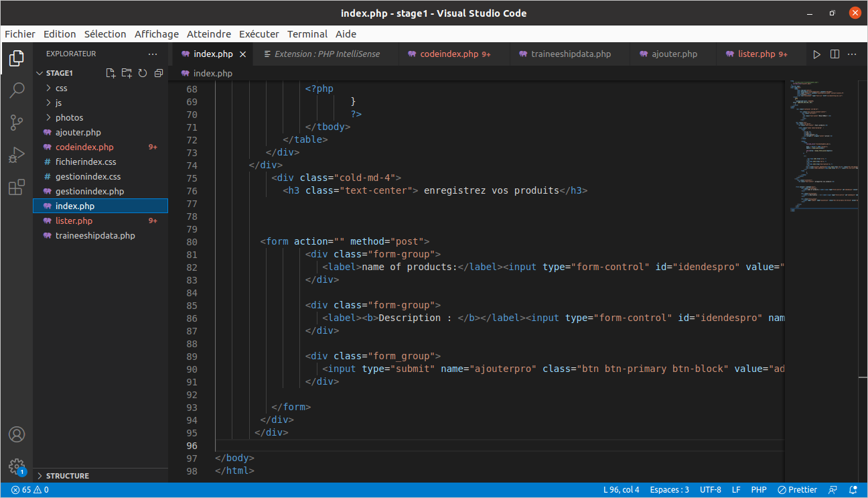
Task: Open the Manage gear icon
Action: pyautogui.click(x=17, y=466)
